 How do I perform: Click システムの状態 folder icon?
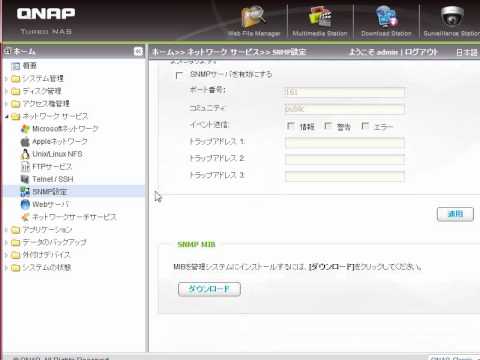tap(16, 268)
